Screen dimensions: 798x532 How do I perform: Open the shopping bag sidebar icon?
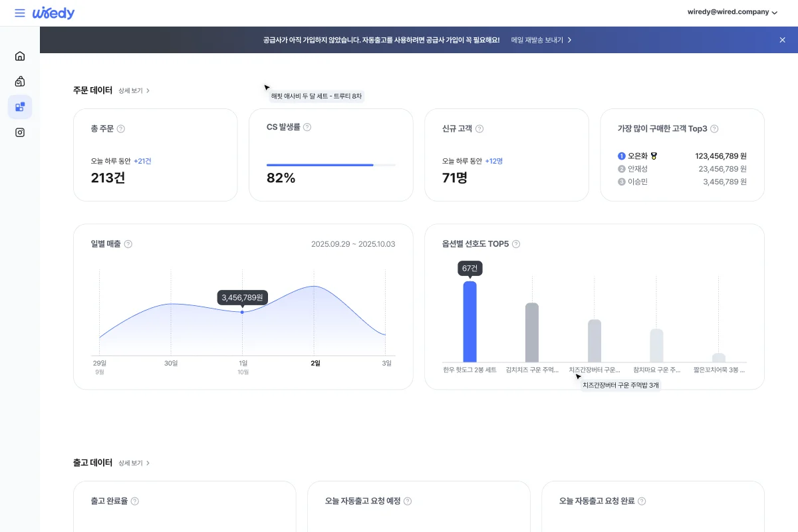point(20,81)
